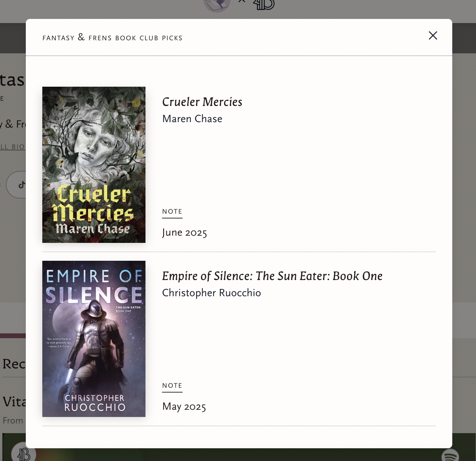
Task: Click the NOTE label above June 2025
Action: 172,212
